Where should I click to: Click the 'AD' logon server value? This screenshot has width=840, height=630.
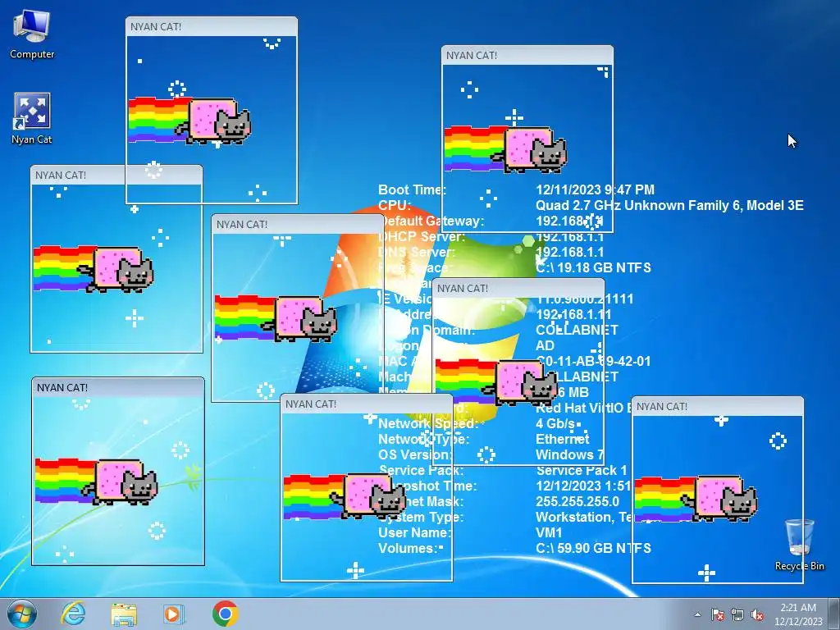coord(545,345)
